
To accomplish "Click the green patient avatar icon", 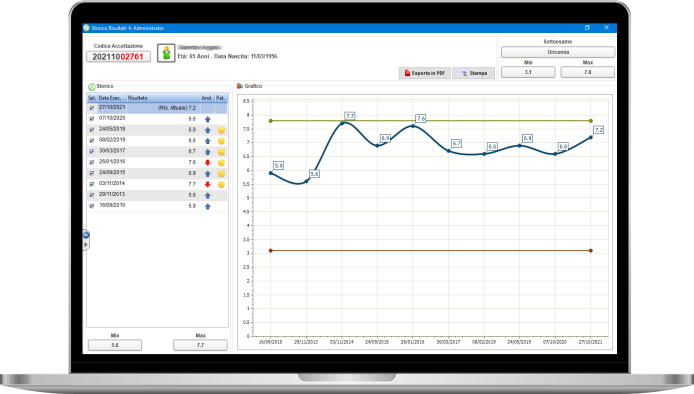I will tap(166, 53).
